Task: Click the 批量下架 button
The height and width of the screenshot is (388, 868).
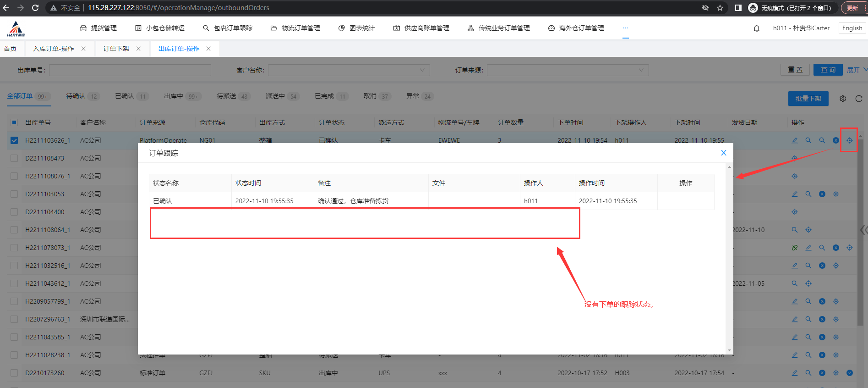Action: [x=808, y=99]
